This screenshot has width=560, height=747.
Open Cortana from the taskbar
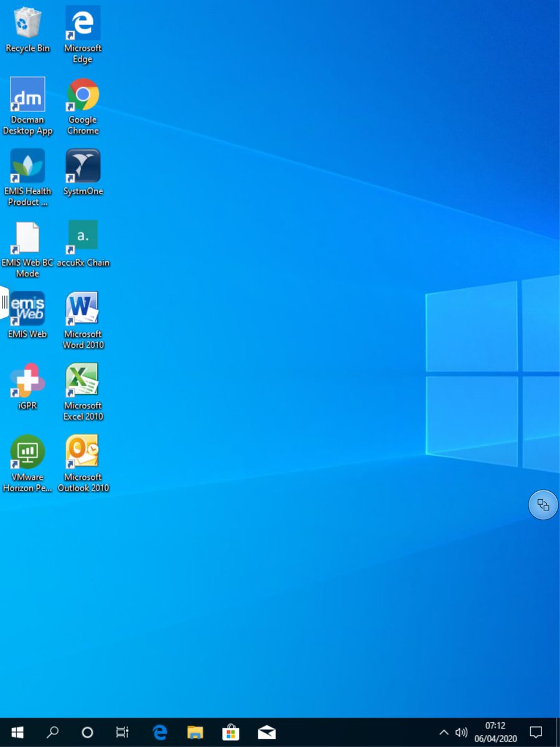point(87,732)
